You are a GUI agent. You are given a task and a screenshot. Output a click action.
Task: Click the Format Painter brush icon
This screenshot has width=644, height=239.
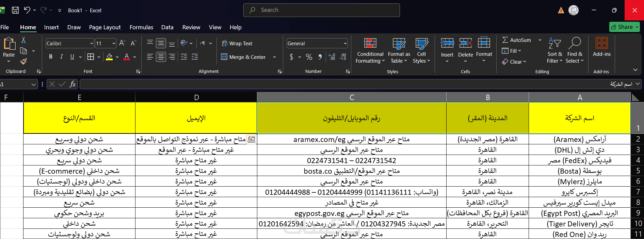(23, 61)
